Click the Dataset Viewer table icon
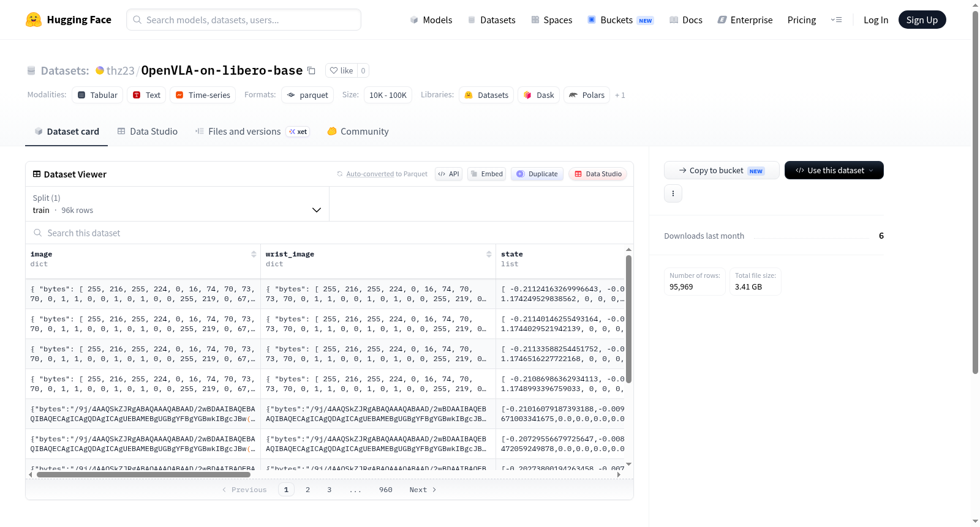Image resolution: width=980 pixels, height=527 pixels. [37, 174]
